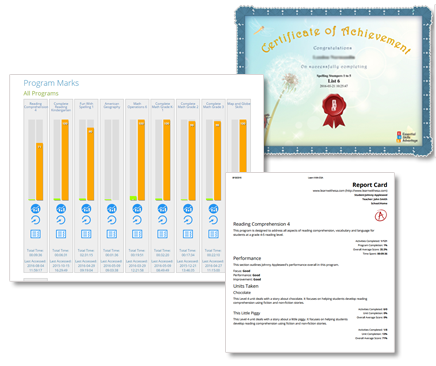Image resolution: width=436 pixels, height=366 pixels.
Task: Click chart icon under Complete Reading Kindergarten
Action: (61, 209)
